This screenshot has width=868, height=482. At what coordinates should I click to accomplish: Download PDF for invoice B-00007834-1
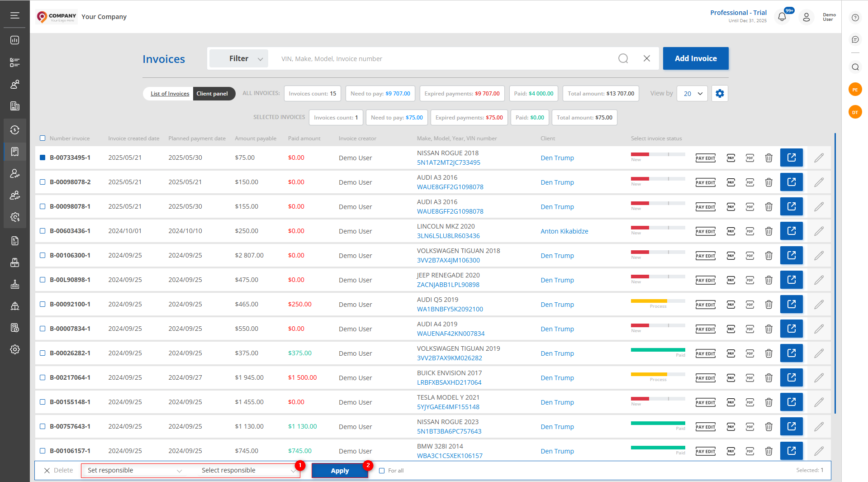750,329
